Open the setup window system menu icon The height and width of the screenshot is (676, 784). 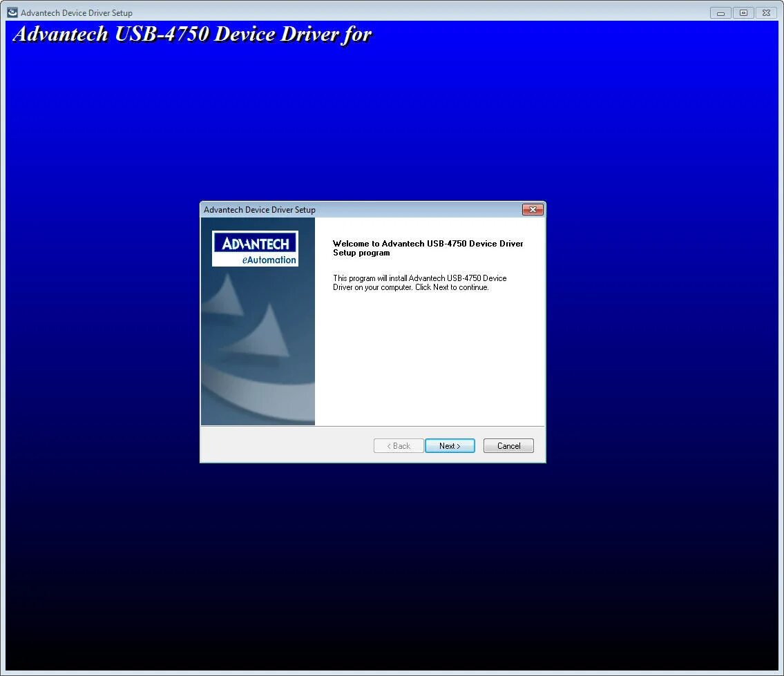12,12
